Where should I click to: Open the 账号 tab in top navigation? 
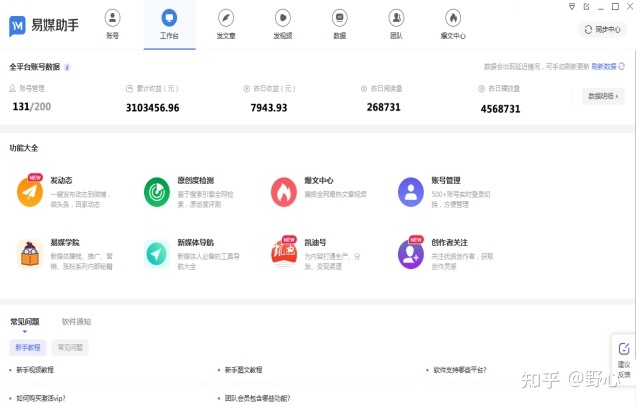click(x=113, y=24)
